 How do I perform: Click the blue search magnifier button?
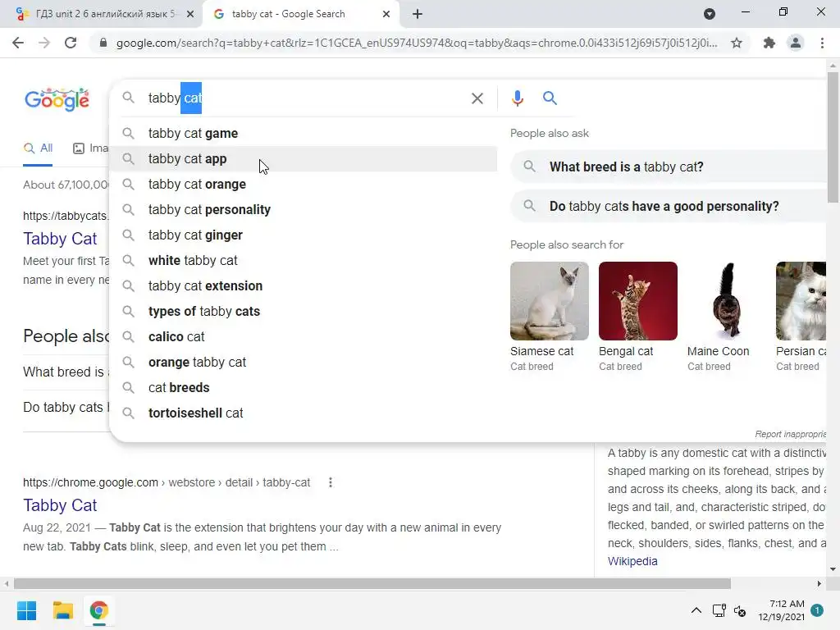550,98
